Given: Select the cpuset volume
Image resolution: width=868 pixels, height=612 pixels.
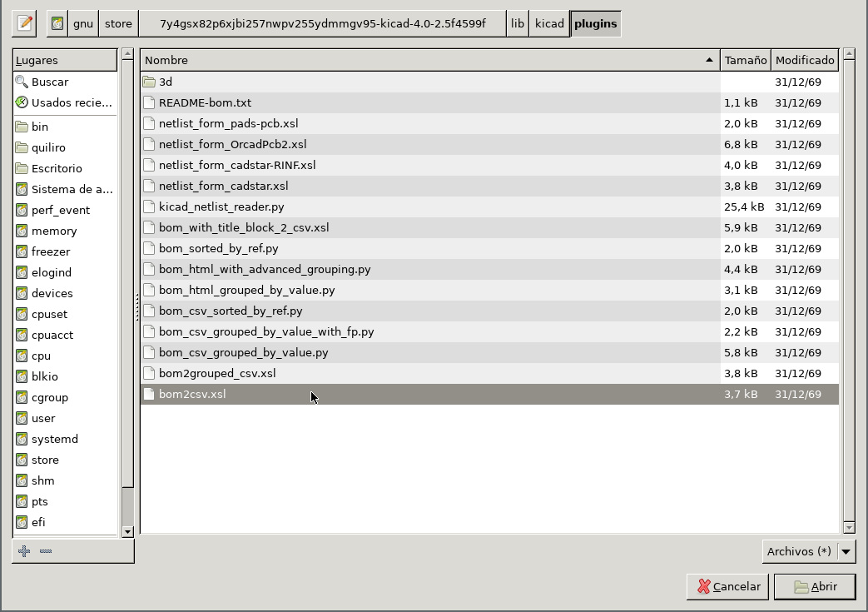Looking at the screenshot, I should tap(65, 314).
